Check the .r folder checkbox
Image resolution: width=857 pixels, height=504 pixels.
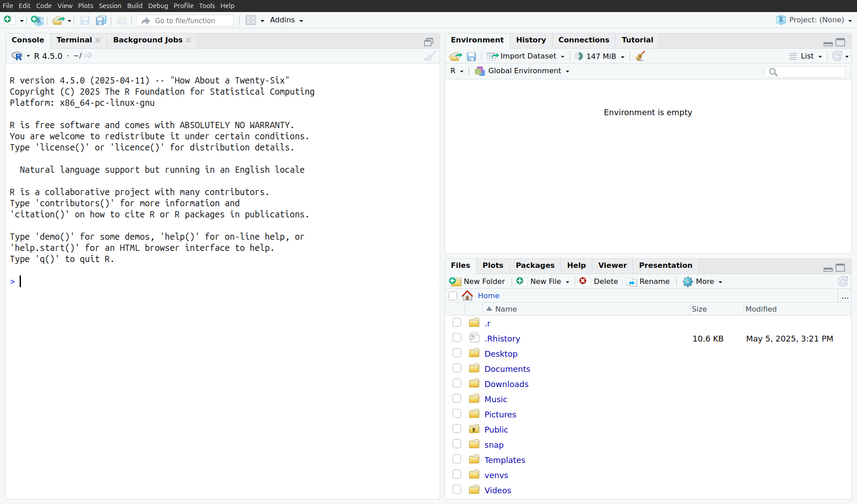[x=457, y=322]
